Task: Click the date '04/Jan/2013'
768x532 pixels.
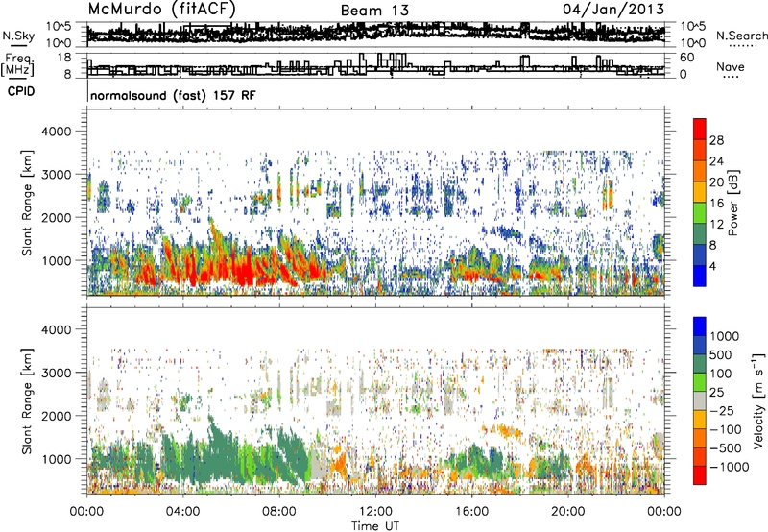Action: 613,10
